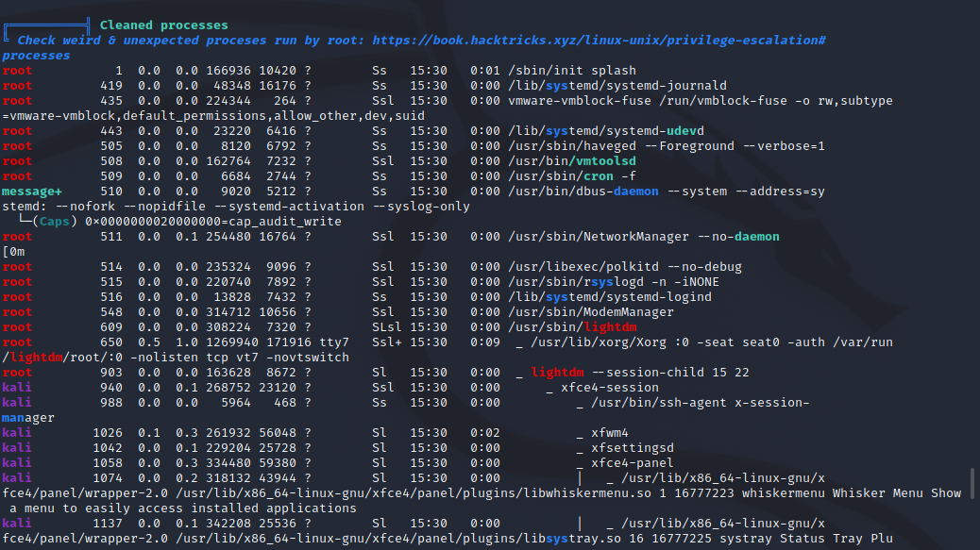Select 'lightdm --session-child 15 22' command

(640, 372)
